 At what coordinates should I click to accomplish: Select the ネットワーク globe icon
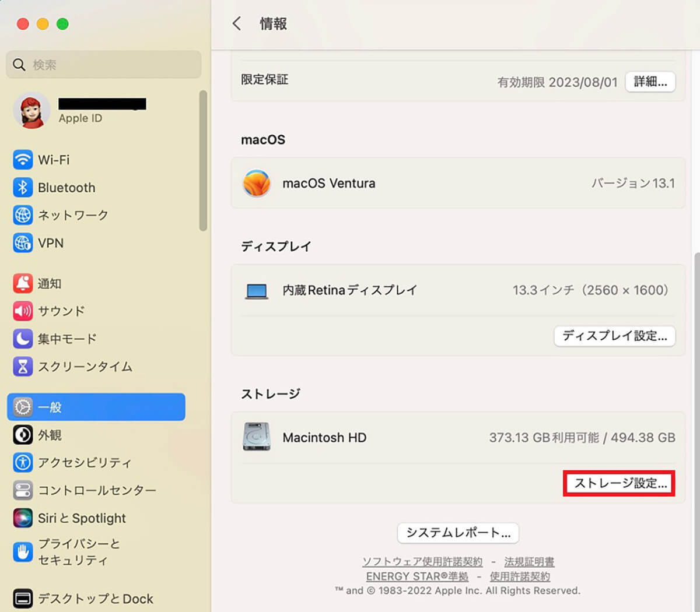click(x=23, y=215)
